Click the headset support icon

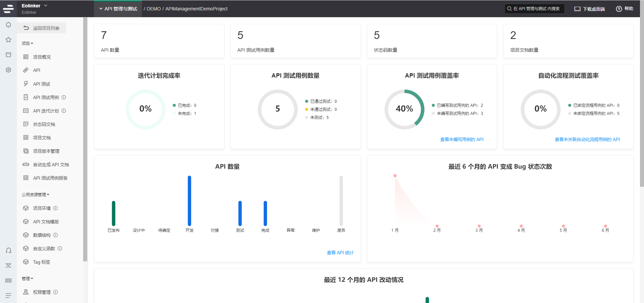[8, 250]
